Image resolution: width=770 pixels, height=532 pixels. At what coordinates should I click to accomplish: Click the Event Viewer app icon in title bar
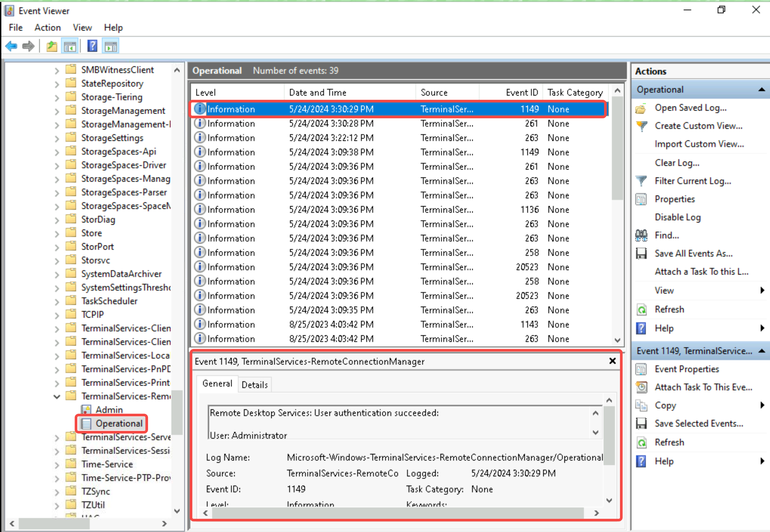[9, 11]
